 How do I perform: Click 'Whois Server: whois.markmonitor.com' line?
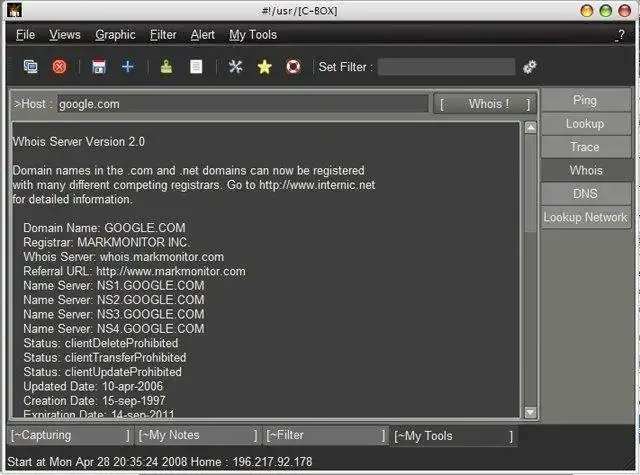124,257
